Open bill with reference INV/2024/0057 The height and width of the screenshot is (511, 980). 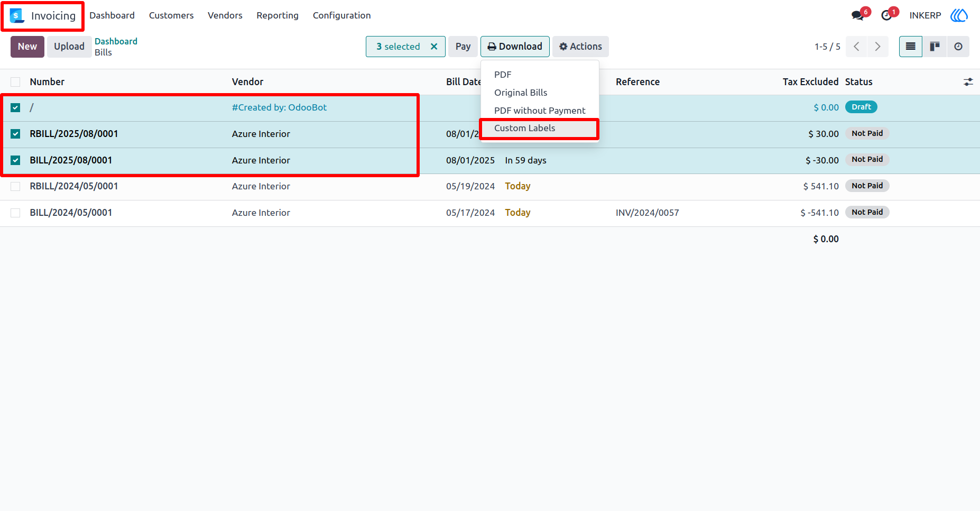pyautogui.click(x=647, y=213)
